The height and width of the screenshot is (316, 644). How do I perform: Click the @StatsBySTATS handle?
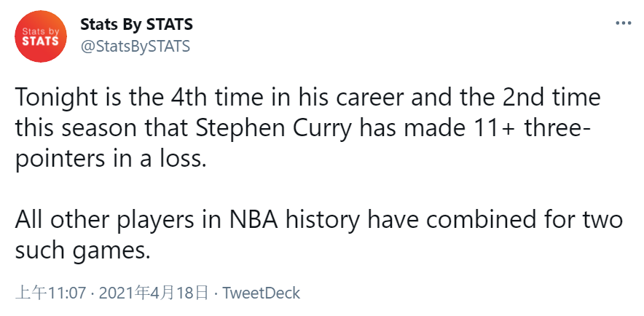[x=135, y=46]
